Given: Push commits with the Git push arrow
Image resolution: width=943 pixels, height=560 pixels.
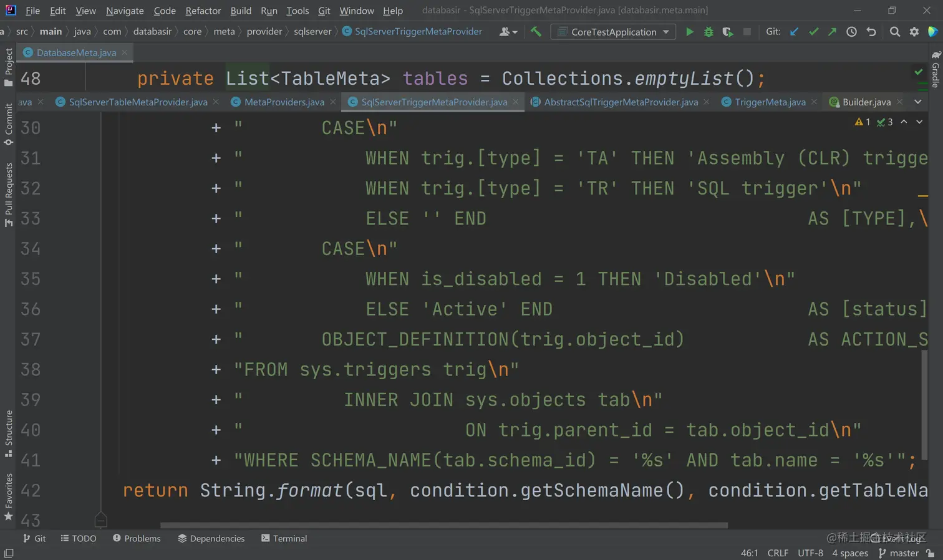Looking at the screenshot, I should pyautogui.click(x=832, y=32).
